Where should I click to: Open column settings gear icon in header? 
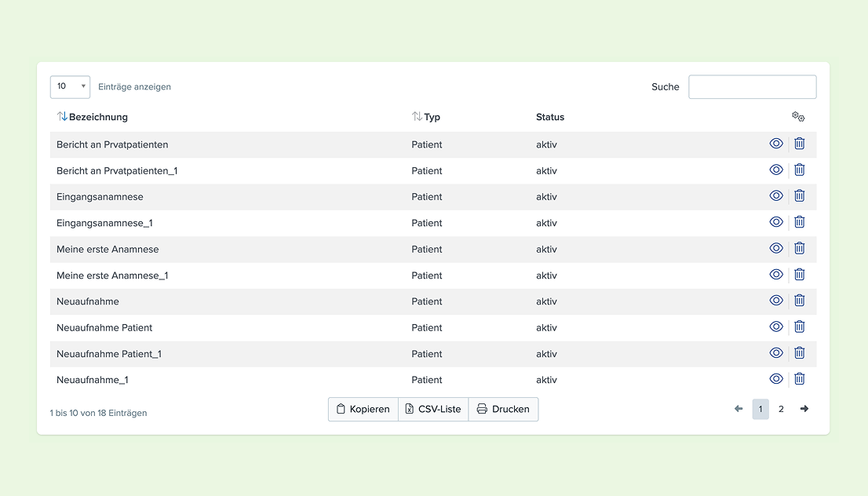pos(798,116)
